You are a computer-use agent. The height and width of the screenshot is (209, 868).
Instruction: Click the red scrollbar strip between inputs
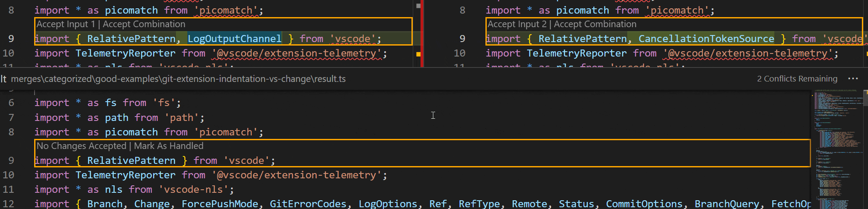click(x=422, y=33)
